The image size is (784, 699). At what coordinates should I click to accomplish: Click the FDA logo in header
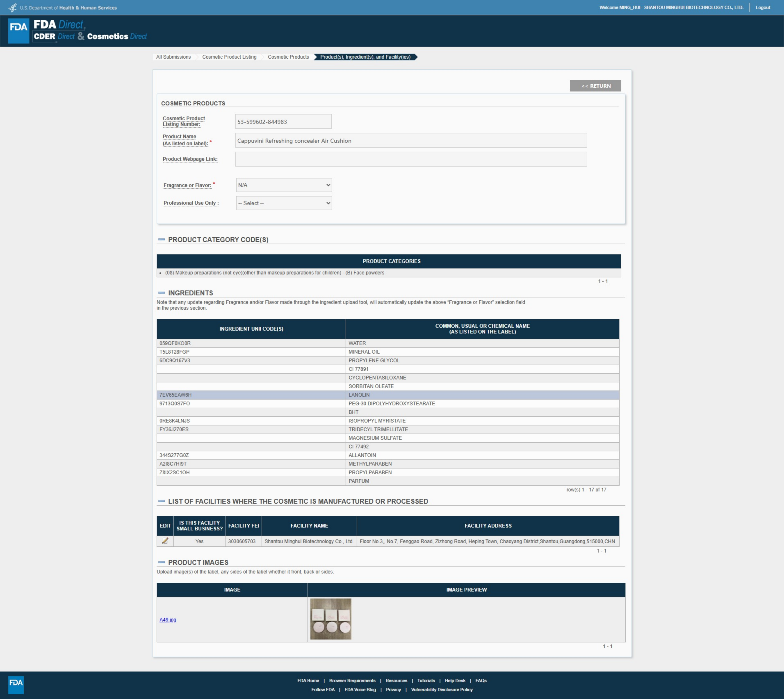point(18,31)
